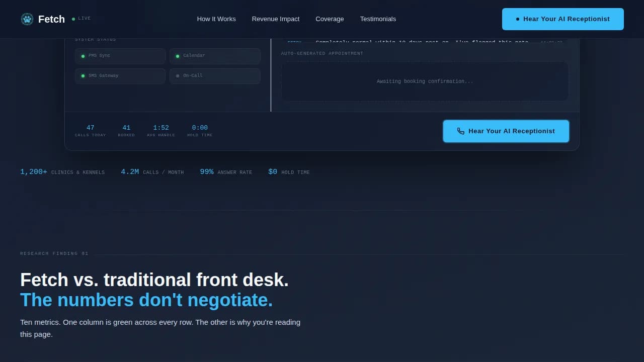Click the 4.2M Calls / Month figure
644x362 pixels.
[x=152, y=172]
